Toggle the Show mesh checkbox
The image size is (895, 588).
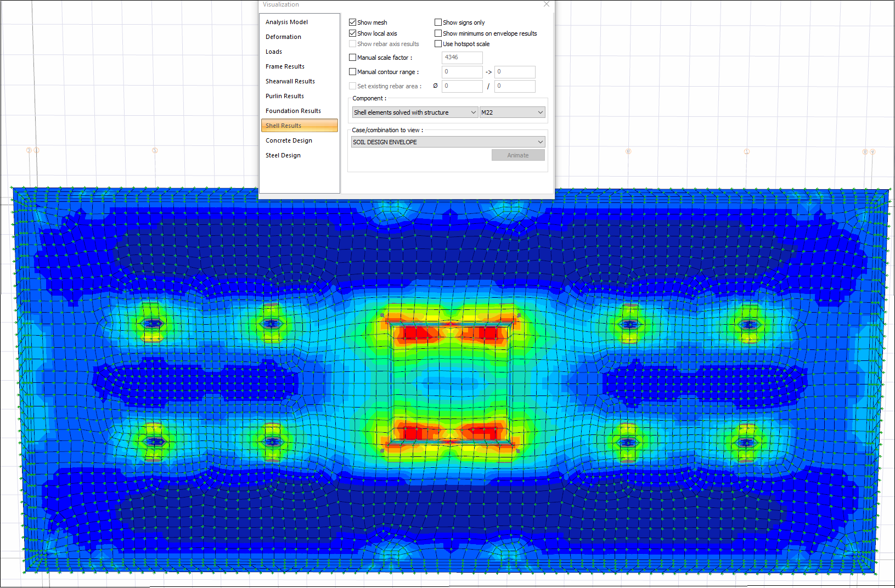click(x=353, y=22)
